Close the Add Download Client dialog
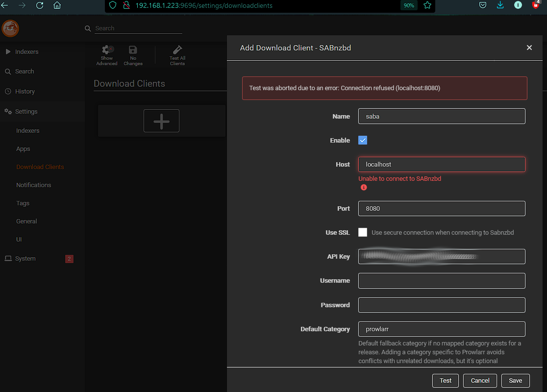547x392 pixels. pyautogui.click(x=529, y=48)
